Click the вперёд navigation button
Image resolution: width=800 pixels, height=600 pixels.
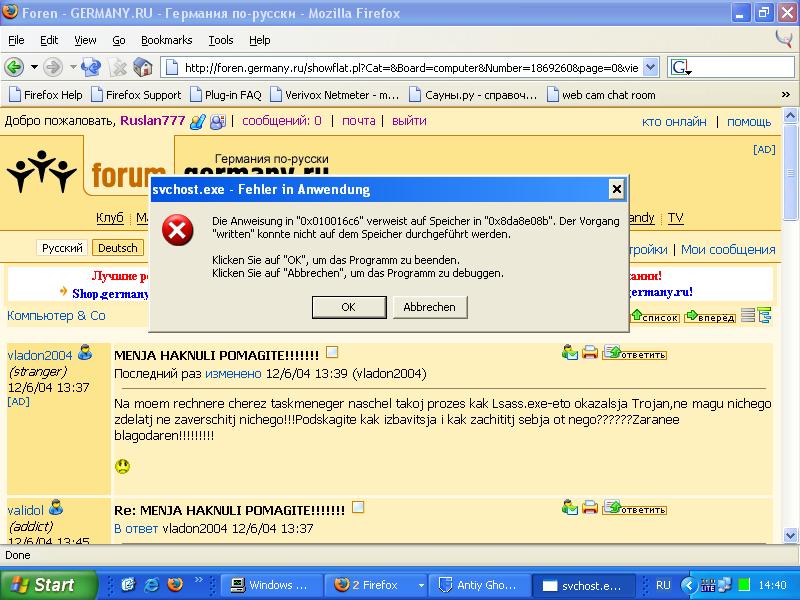point(710,316)
